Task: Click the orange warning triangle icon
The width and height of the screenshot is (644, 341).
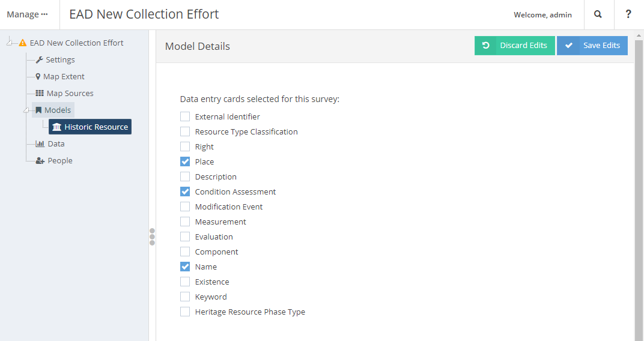Action: tap(23, 43)
